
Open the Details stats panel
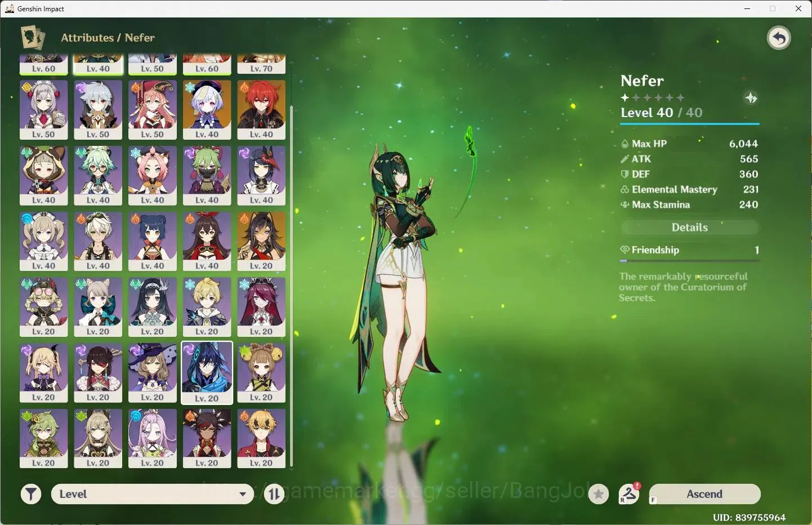(x=690, y=228)
